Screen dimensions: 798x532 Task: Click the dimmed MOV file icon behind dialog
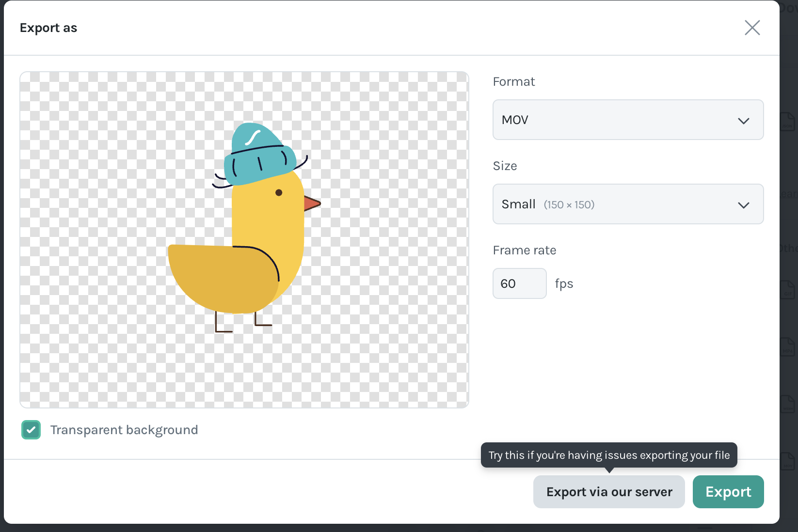[x=788, y=461]
